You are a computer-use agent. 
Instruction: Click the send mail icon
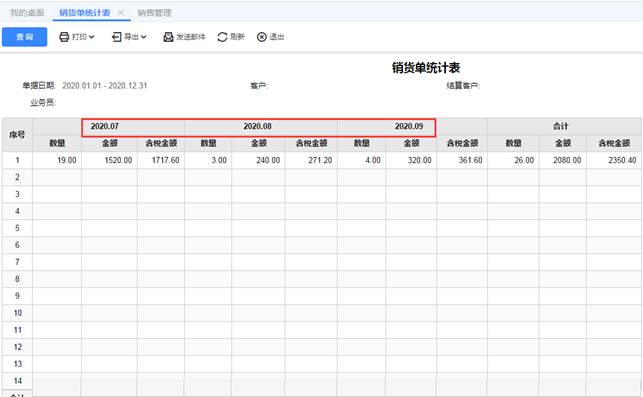[168, 37]
